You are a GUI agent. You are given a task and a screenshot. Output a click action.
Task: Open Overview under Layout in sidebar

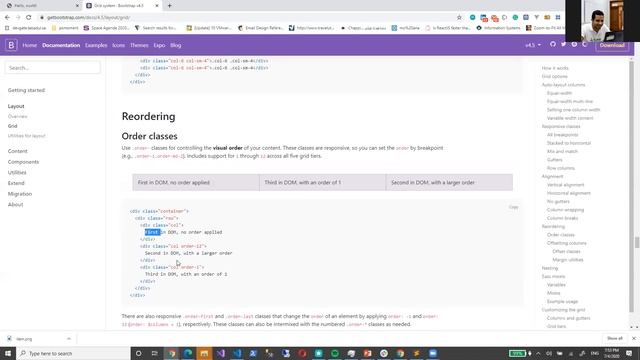click(18, 116)
